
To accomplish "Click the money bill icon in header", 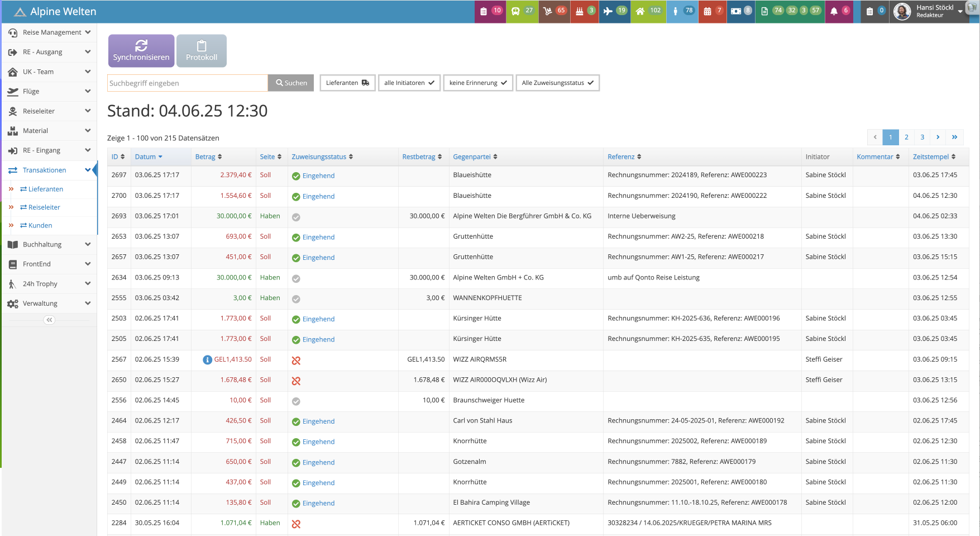I will point(736,11).
